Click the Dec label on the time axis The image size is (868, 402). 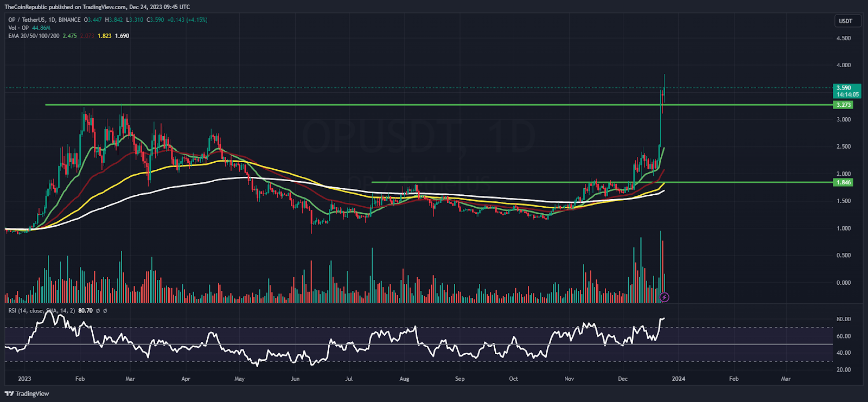pyautogui.click(x=623, y=379)
